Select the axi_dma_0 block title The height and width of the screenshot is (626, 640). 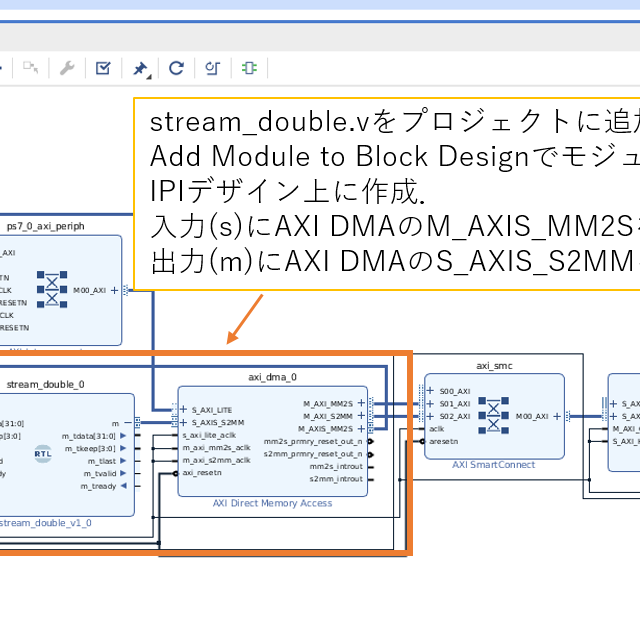click(x=273, y=377)
